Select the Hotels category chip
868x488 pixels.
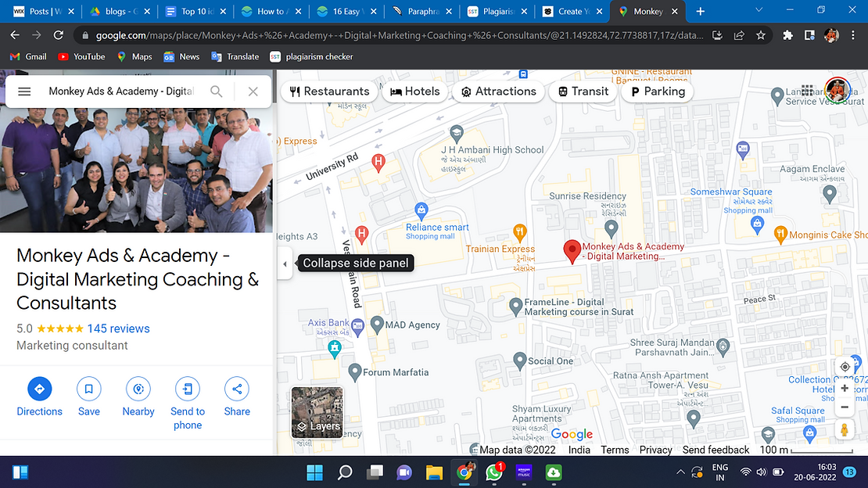click(415, 91)
